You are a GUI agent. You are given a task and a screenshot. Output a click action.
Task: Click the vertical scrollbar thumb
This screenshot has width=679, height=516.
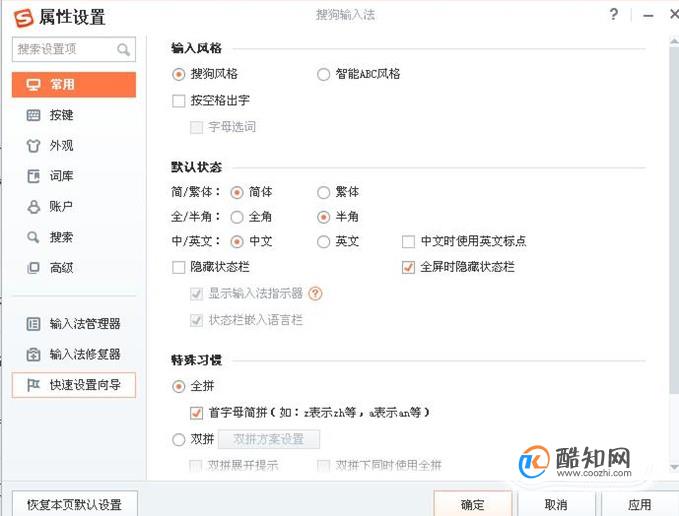pos(674,221)
